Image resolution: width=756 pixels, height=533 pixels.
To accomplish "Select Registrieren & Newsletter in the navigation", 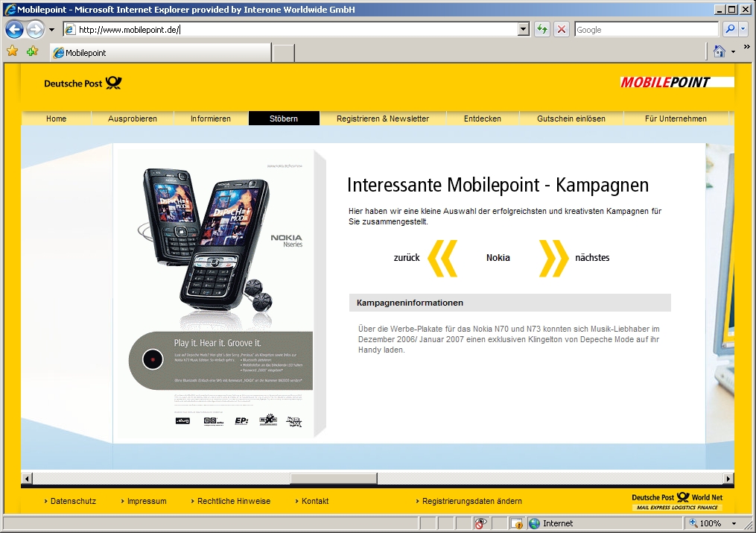I will 382,118.
